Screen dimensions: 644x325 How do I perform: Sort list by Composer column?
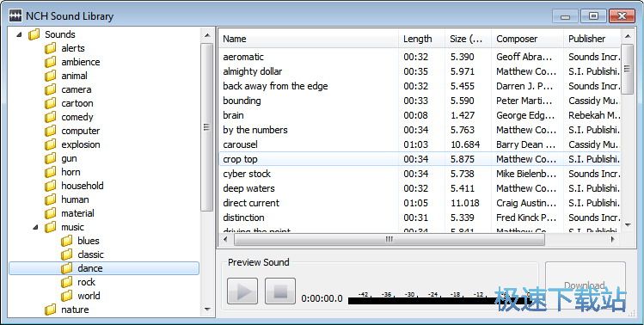[527, 39]
